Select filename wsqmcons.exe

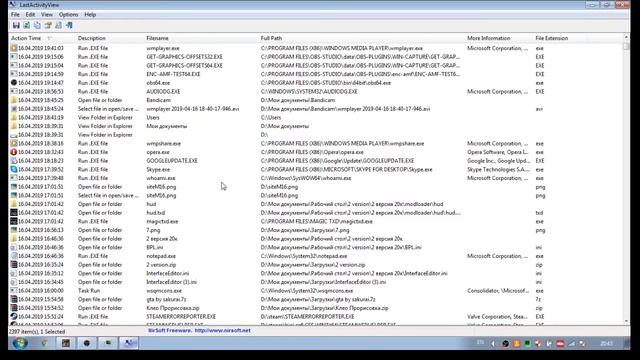164,291
